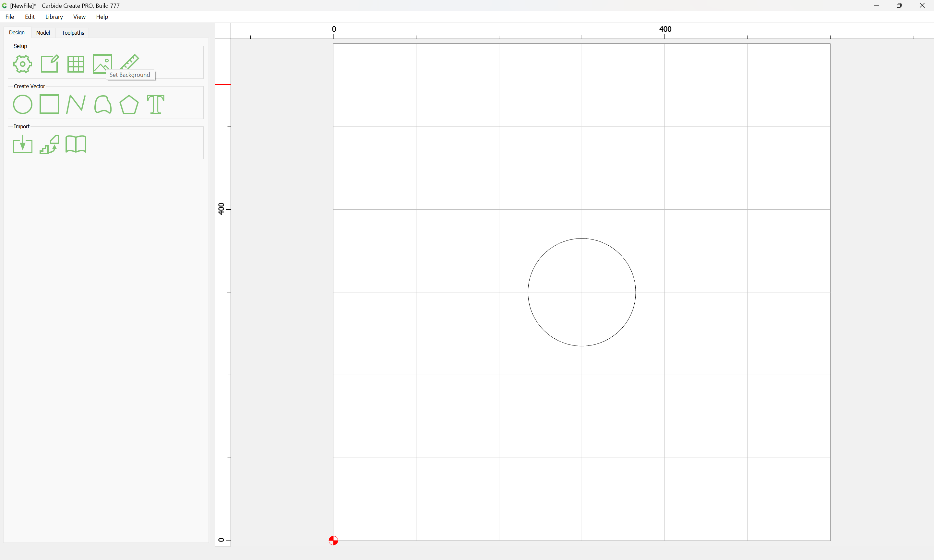This screenshot has height=560, width=934.
Task: Open the design library book icon
Action: (76, 144)
